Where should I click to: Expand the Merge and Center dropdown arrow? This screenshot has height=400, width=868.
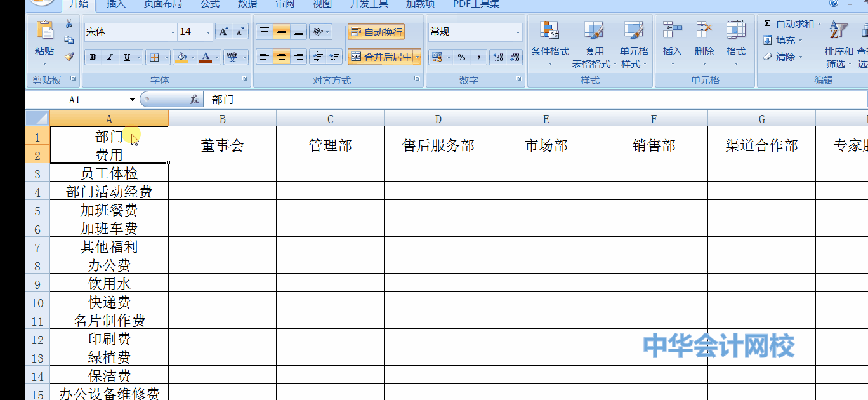point(418,57)
